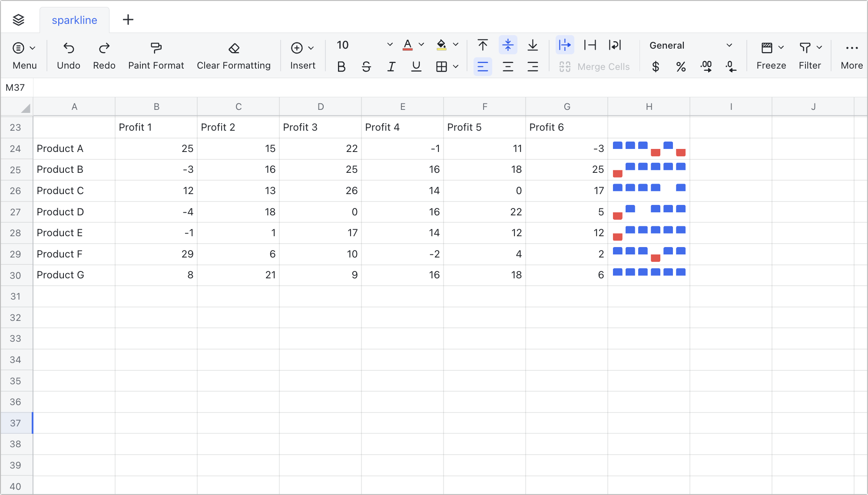The image size is (868, 495).
Task: Switch to the sparkline sheet tab
Action: (74, 20)
